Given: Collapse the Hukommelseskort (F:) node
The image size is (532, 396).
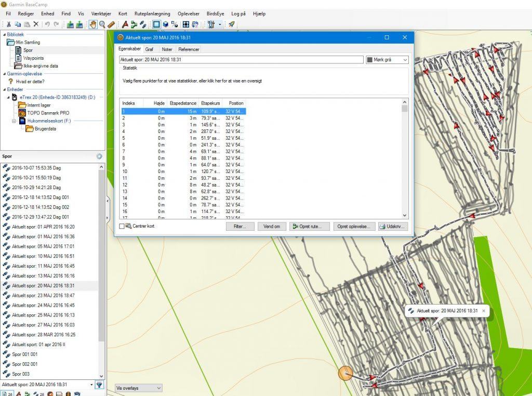Looking at the screenshot, I should coord(14,121).
